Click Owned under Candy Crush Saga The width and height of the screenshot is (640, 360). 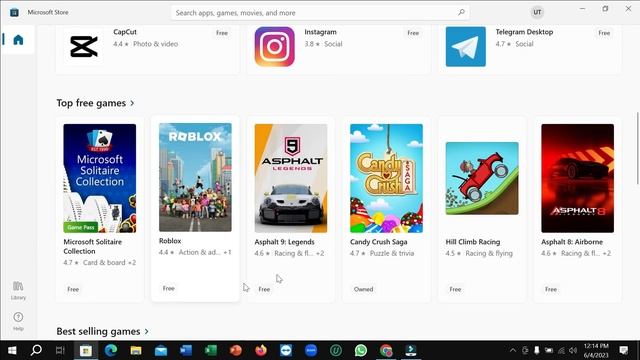(363, 289)
